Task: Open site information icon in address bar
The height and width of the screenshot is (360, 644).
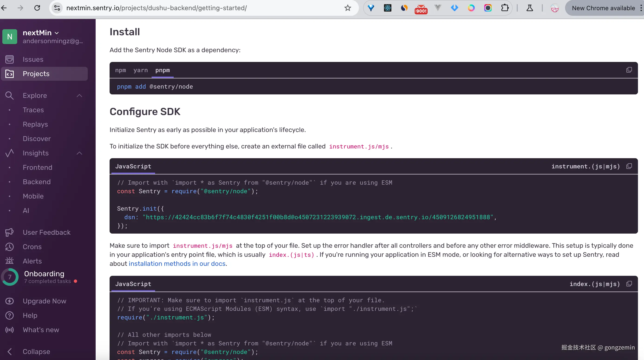Action: click(x=57, y=8)
